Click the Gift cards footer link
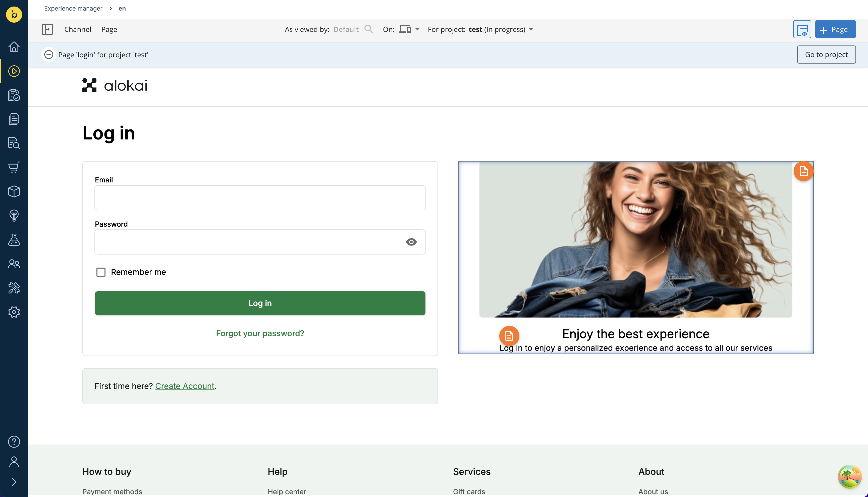The image size is (868, 497). tap(469, 491)
